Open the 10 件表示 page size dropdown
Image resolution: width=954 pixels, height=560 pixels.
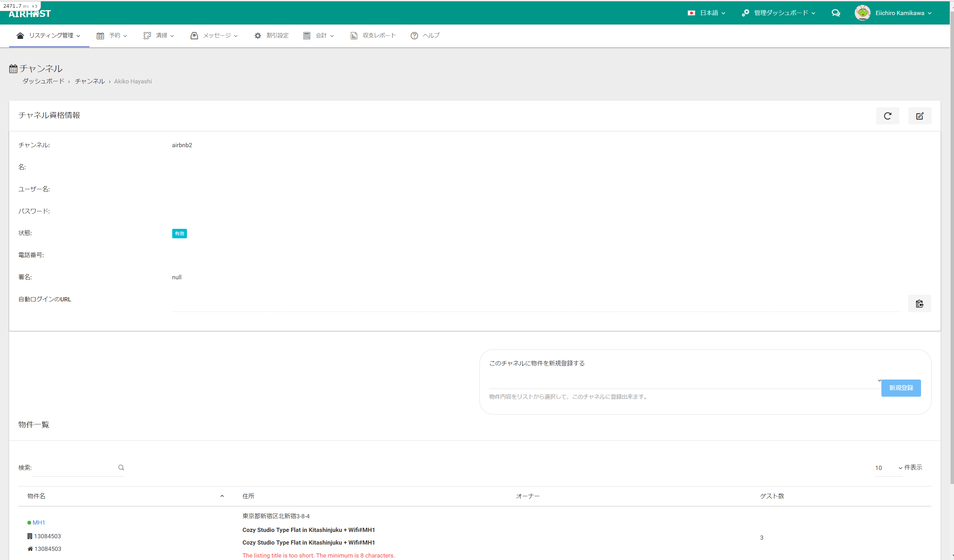[x=888, y=468]
